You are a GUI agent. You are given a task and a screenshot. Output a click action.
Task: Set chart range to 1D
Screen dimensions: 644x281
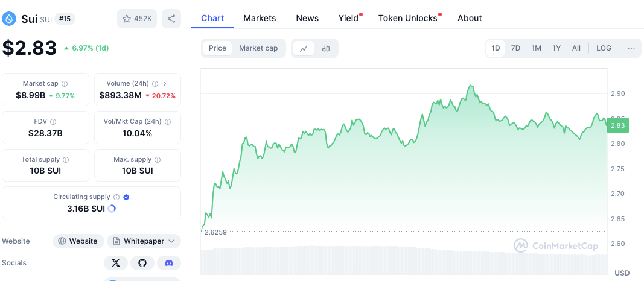(x=496, y=48)
